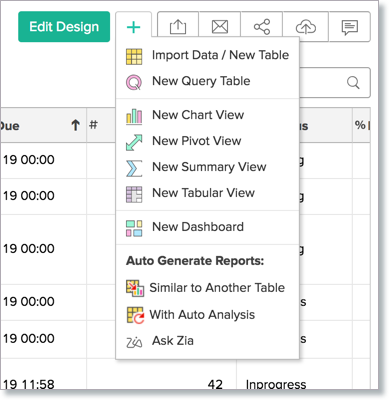Click the yellow table grid icon
The height and width of the screenshot is (400, 389).
pos(134,56)
